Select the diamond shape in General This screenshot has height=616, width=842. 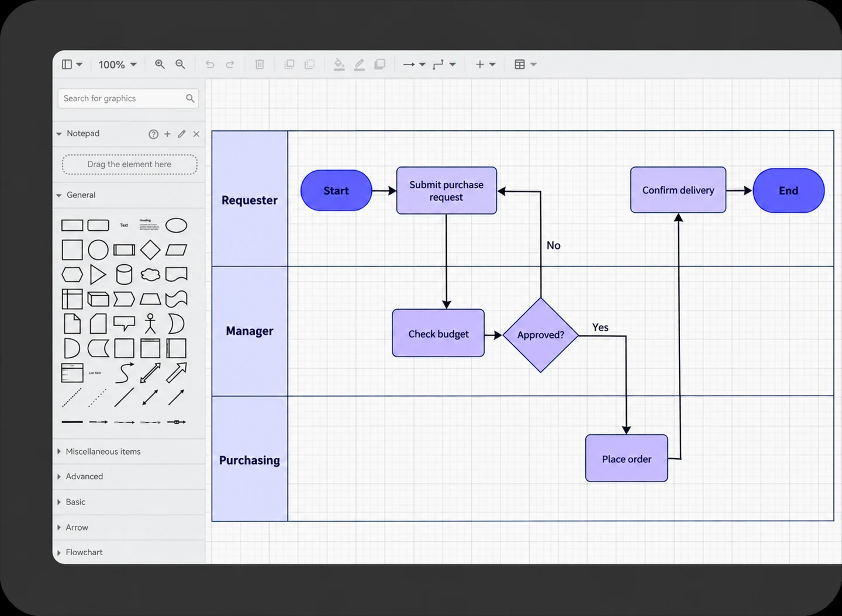coord(150,250)
